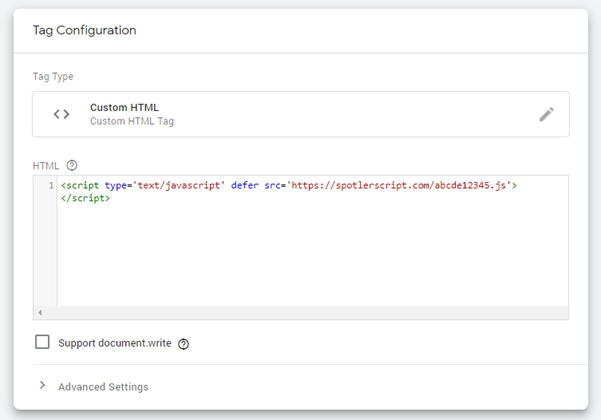Image resolution: width=601 pixels, height=420 pixels.
Task: Click line number 1 in editor gutter
Action: tap(51, 185)
